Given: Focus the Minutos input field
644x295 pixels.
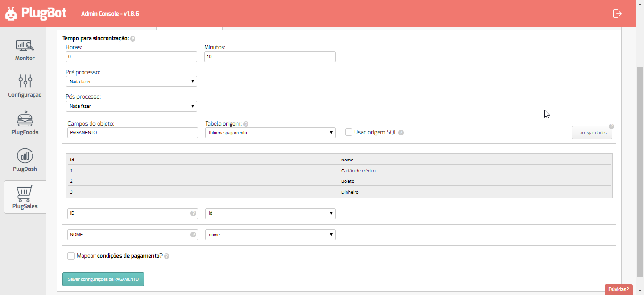Looking at the screenshot, I should pos(270,57).
